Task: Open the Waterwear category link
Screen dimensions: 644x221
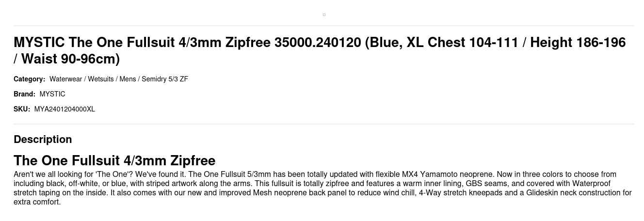Action: (x=65, y=79)
